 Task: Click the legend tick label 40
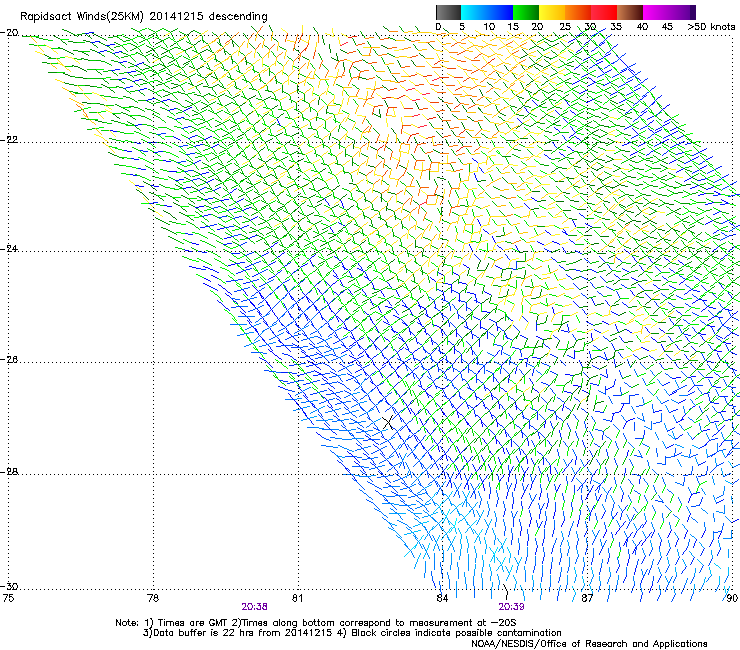coord(642,27)
